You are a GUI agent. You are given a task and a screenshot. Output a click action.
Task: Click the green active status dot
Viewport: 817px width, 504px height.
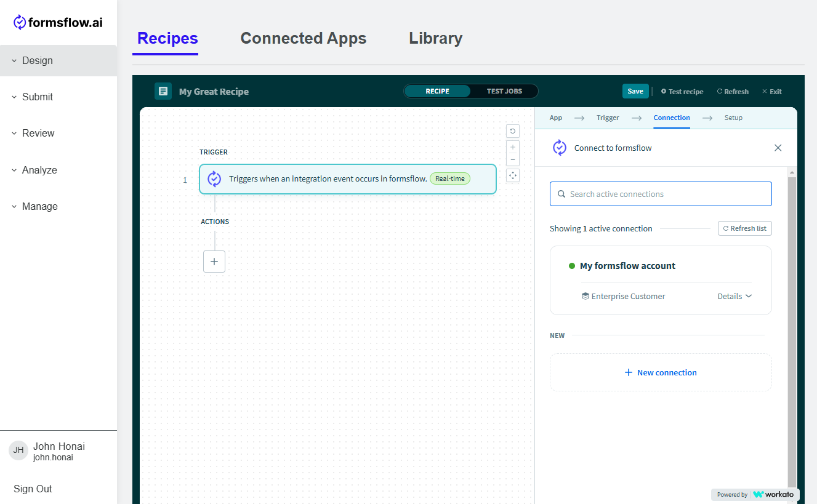coord(572,266)
